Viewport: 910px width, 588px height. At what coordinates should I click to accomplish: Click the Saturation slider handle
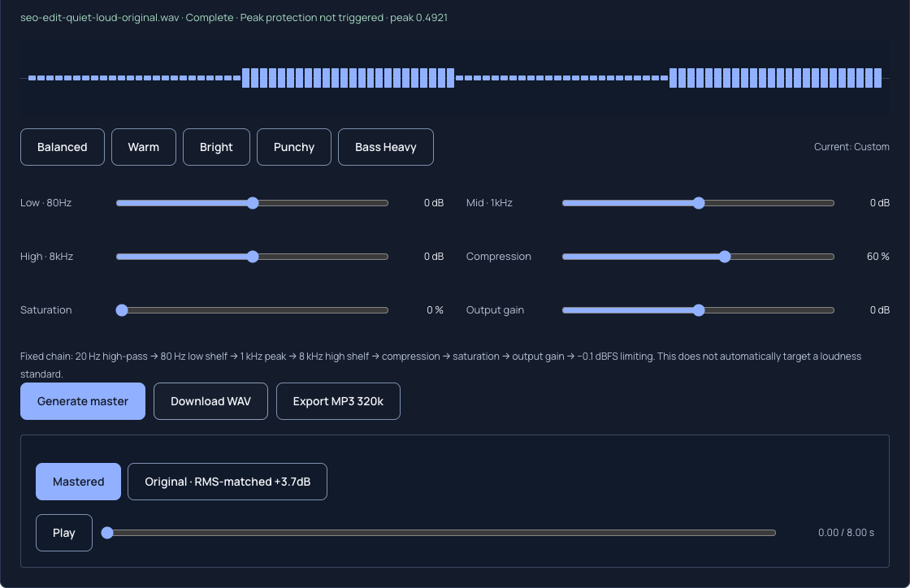(122, 310)
